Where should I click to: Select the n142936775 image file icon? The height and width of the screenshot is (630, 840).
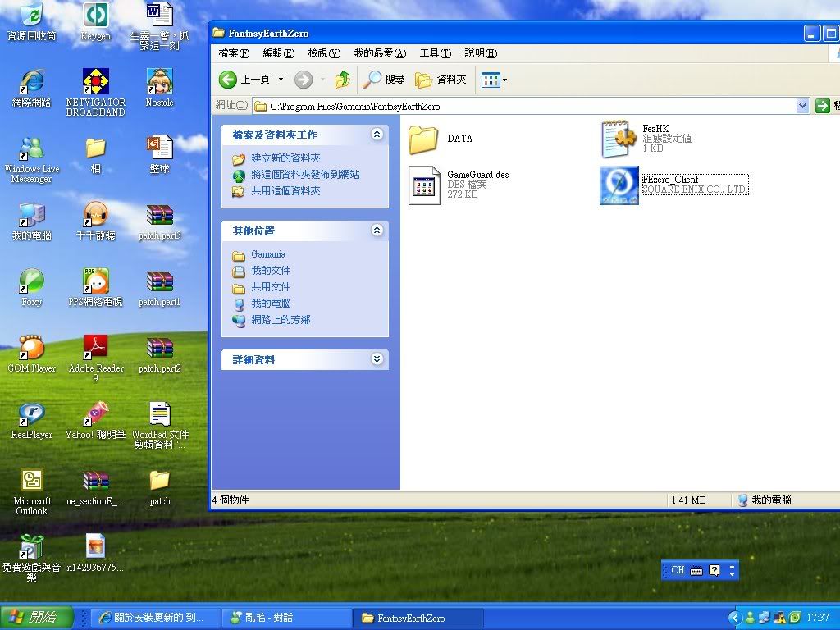[x=95, y=554]
